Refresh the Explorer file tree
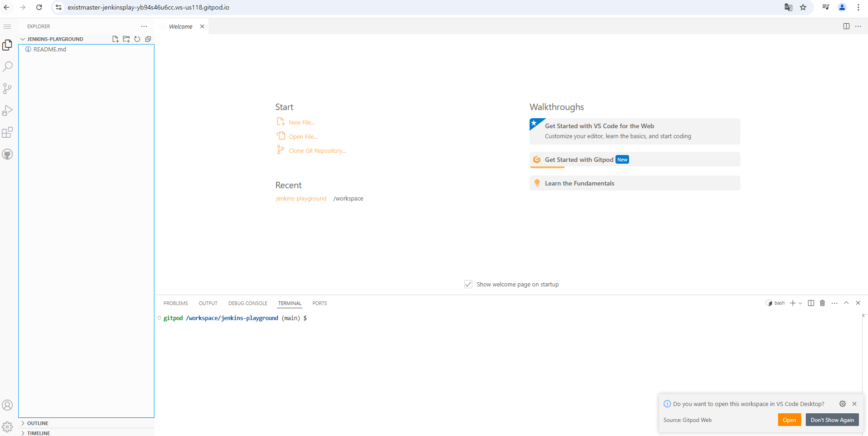The height and width of the screenshot is (436, 868). click(137, 39)
